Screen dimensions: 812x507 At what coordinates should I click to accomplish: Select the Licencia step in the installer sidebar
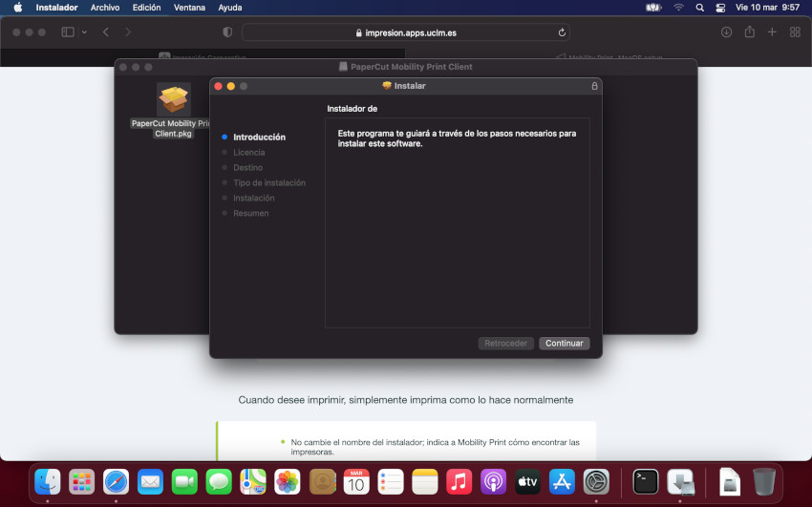pos(248,152)
